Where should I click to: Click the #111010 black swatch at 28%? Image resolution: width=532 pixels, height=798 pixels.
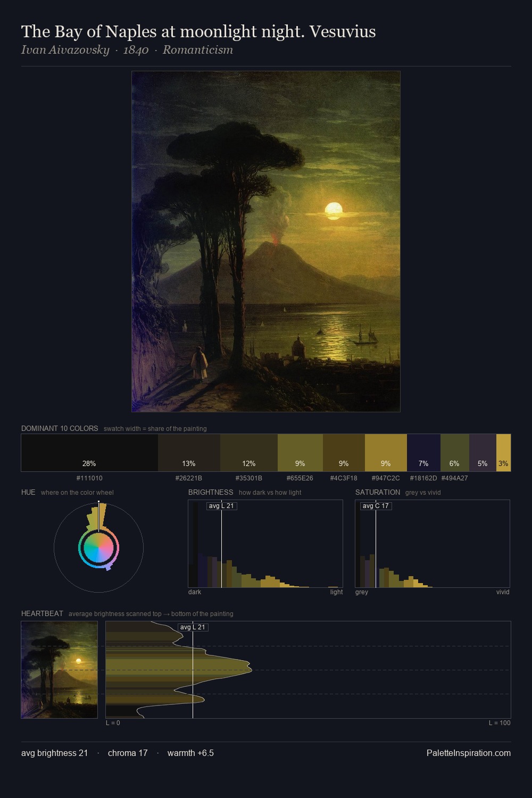coord(89,453)
